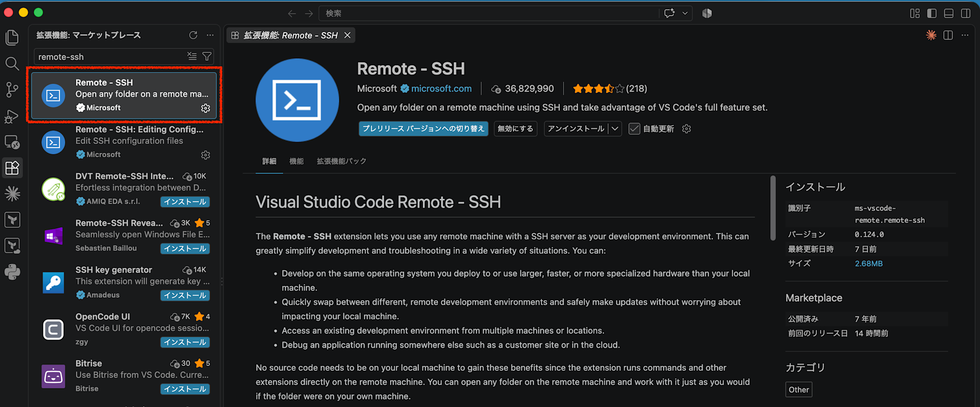The height and width of the screenshot is (407, 980).
Task: Click the large Remote - SSH extension logo
Action: [297, 100]
